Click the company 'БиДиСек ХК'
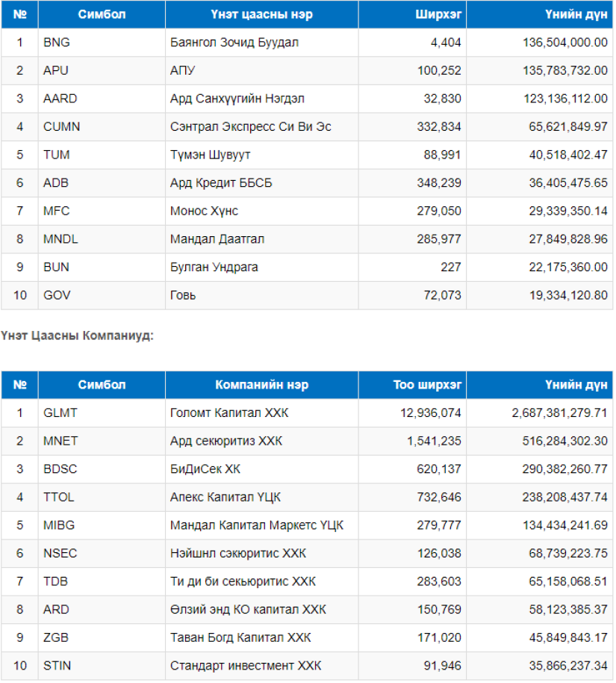The image size is (616, 683). (205, 469)
